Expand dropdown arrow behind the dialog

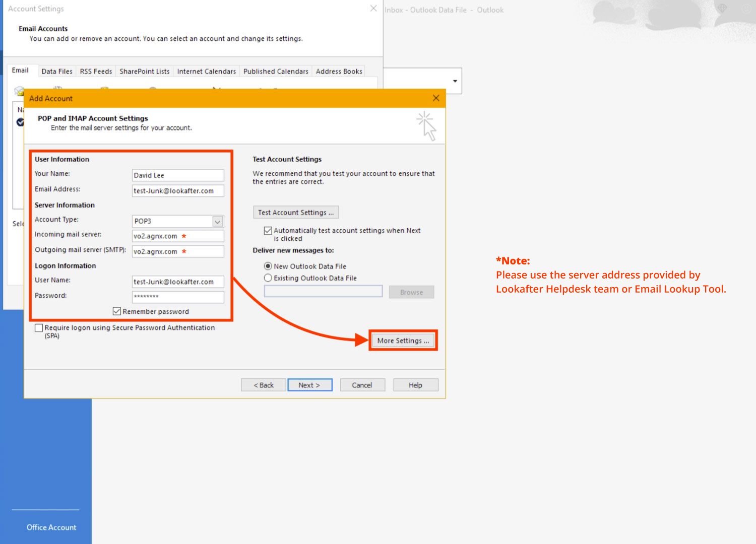pos(455,81)
